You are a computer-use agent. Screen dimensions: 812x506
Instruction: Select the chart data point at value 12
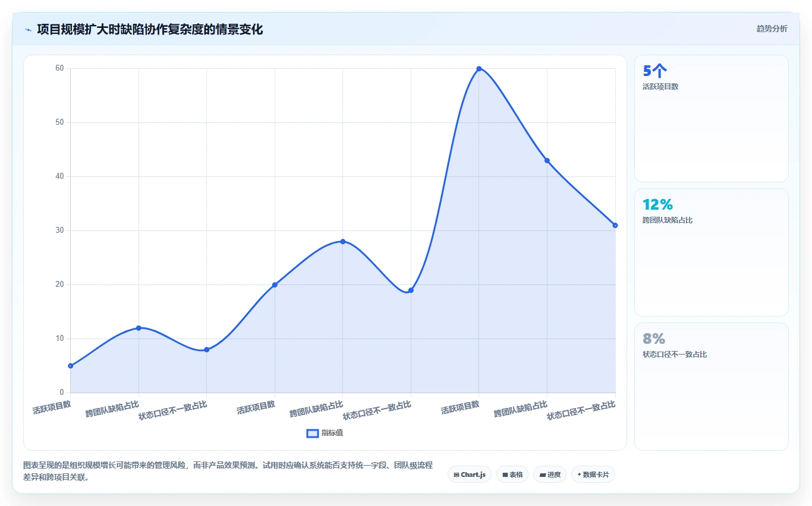(x=139, y=328)
